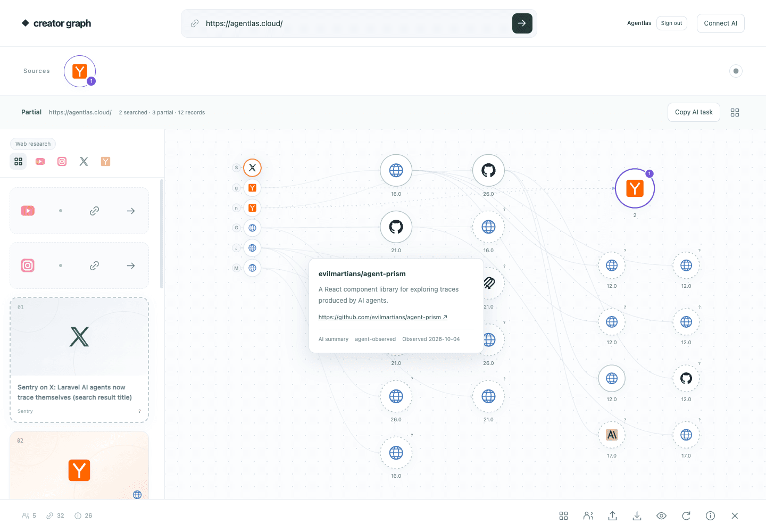The image size is (766, 532).
Task: Filter sources by Instagram
Action: point(62,162)
